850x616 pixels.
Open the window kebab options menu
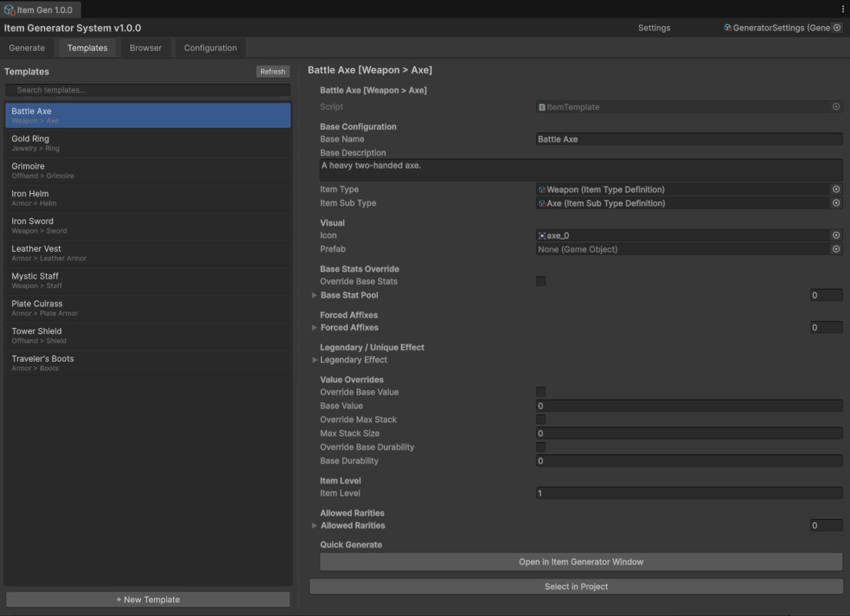(842, 9)
